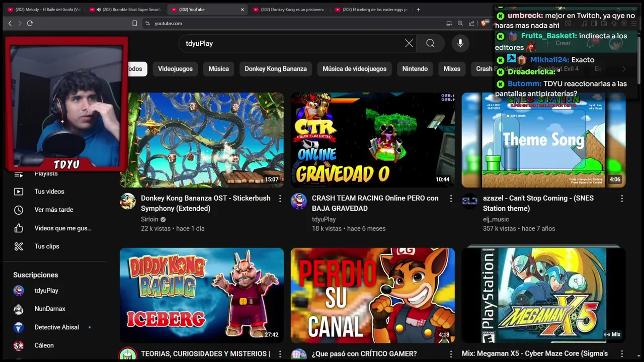
Task: Select the Música de videojuegos chip
Action: 355,69
